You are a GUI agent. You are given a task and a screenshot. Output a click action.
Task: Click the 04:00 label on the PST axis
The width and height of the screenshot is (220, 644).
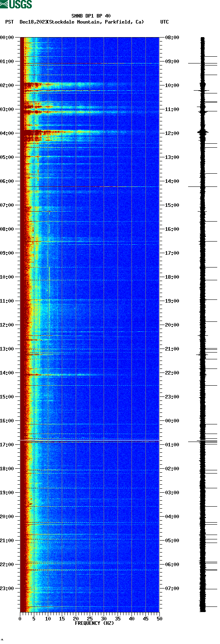[x=7, y=133]
